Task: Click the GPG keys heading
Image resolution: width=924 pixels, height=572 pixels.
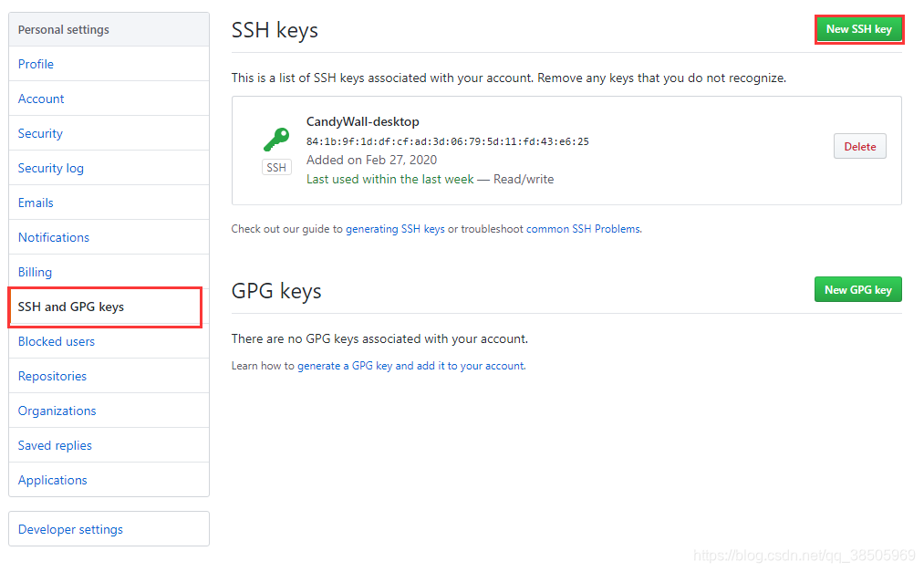Action: tap(276, 291)
